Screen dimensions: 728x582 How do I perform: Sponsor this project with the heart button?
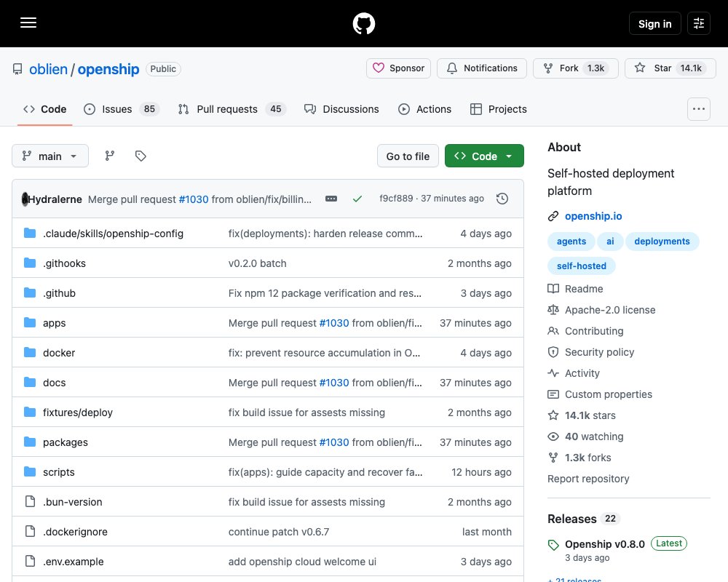[x=398, y=68]
